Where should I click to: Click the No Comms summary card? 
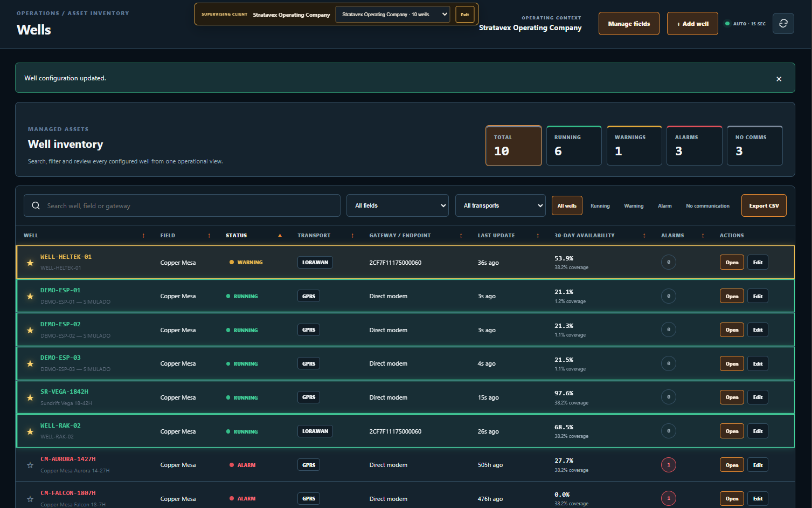(x=755, y=146)
